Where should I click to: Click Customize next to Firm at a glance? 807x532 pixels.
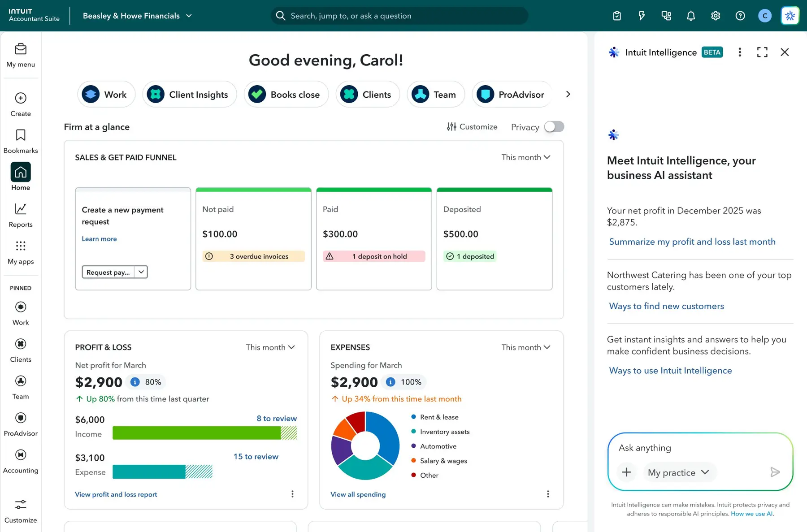pos(472,127)
